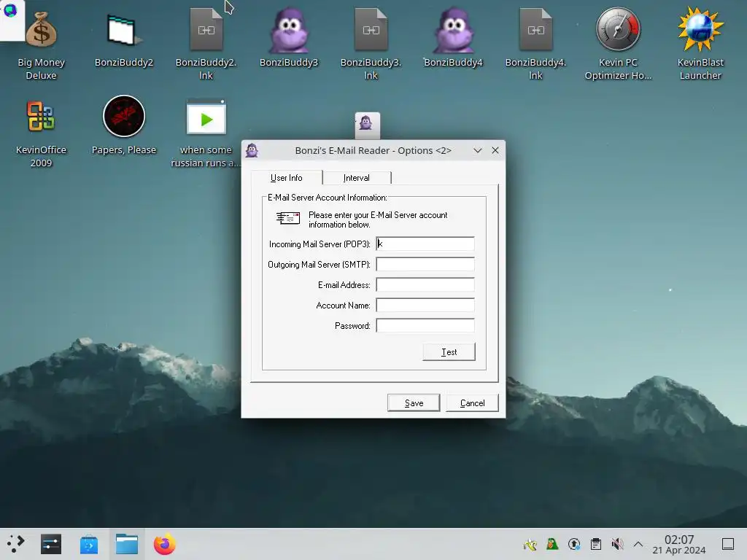Click the muted volume tray icon
This screenshot has width=747, height=560.
tap(617, 544)
